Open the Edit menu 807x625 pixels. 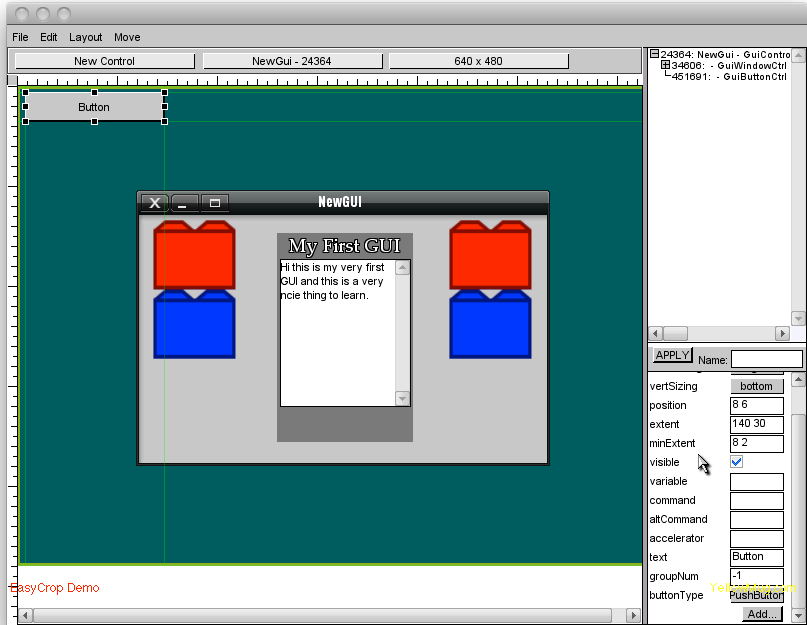(49, 37)
